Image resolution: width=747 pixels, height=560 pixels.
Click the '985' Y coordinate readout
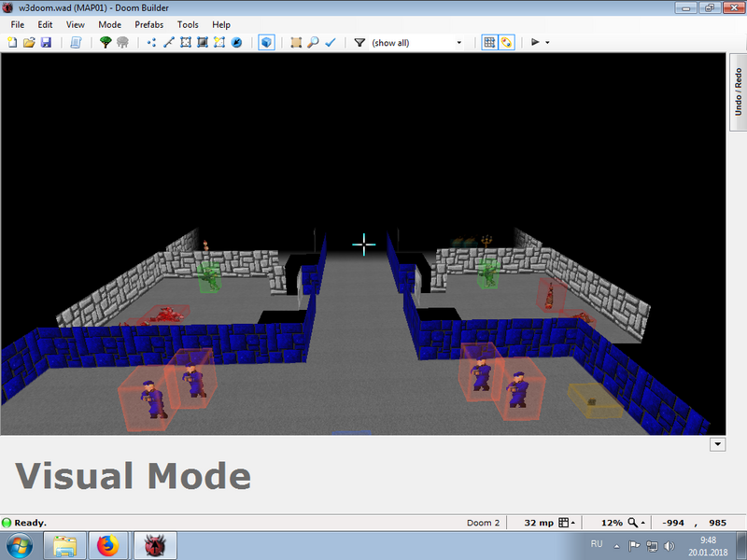(717, 523)
